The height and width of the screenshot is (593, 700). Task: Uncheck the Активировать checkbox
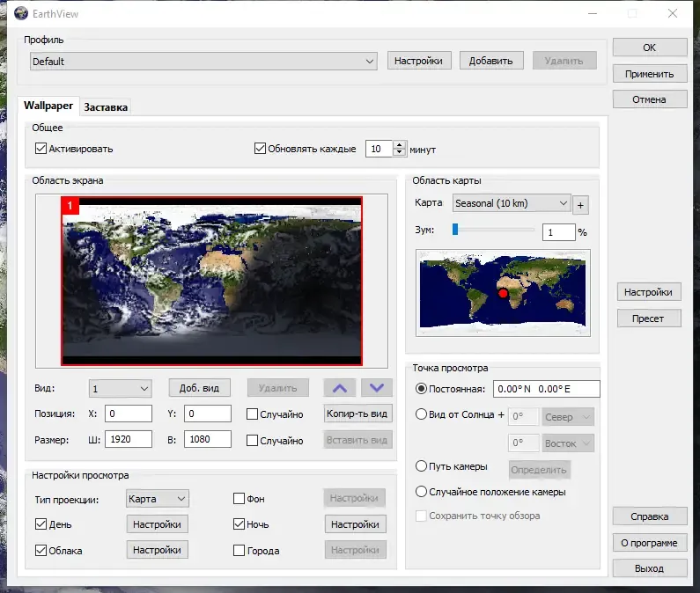point(41,149)
